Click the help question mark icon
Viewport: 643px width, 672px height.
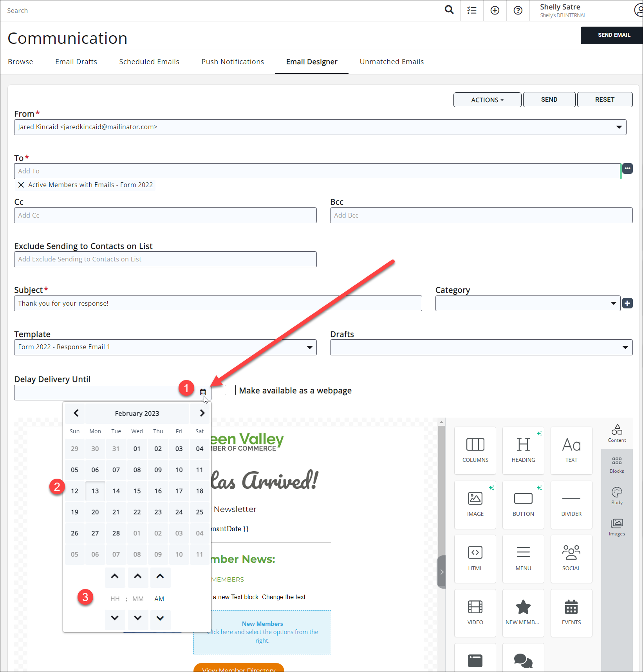coord(518,11)
